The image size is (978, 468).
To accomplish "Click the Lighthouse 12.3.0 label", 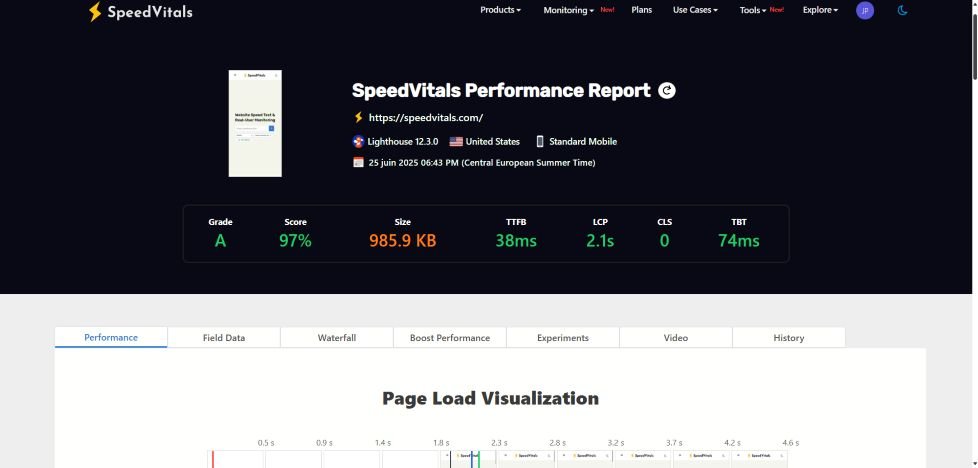I will 403,142.
